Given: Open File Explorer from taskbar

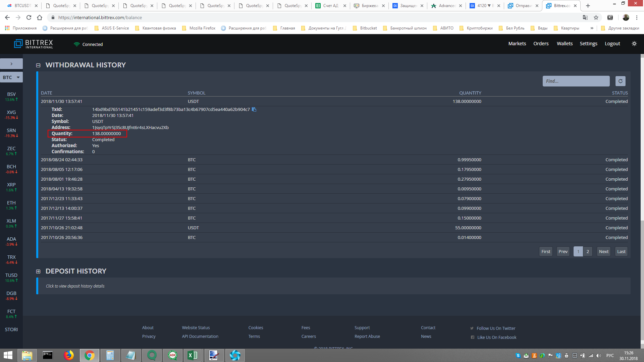Looking at the screenshot, I should click(27, 355).
